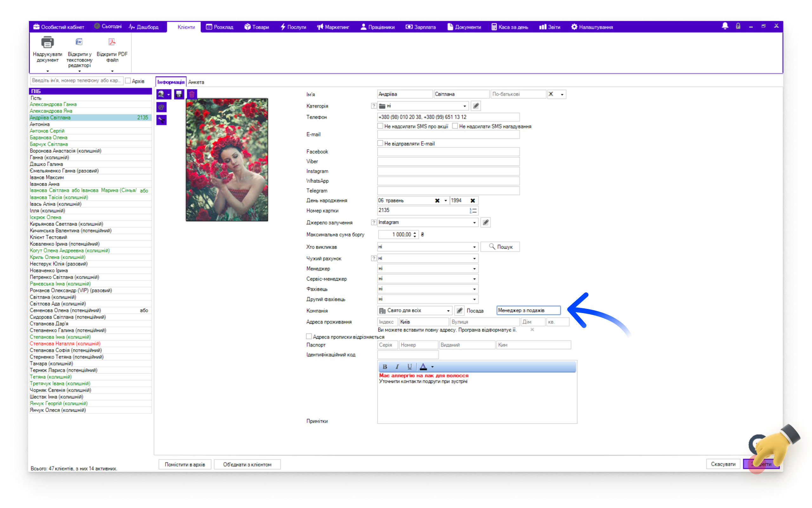Expand the Чужий рахунок dropdown
Image resolution: width=812 pixels, height=508 pixels.
click(475, 258)
